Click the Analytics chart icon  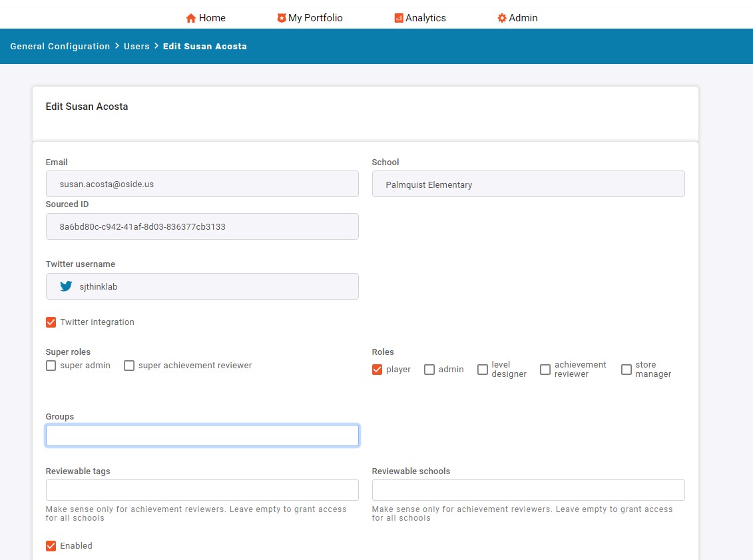click(399, 18)
